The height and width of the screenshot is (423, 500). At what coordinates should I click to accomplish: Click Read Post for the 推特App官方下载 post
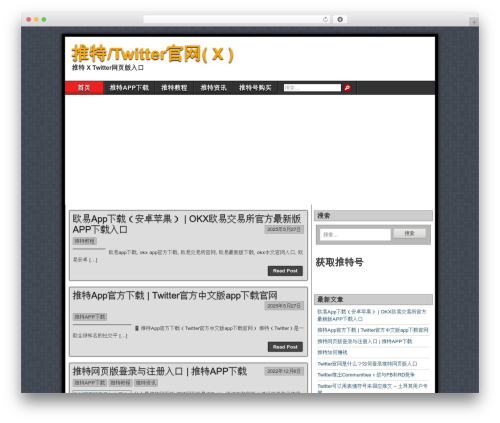(x=285, y=347)
